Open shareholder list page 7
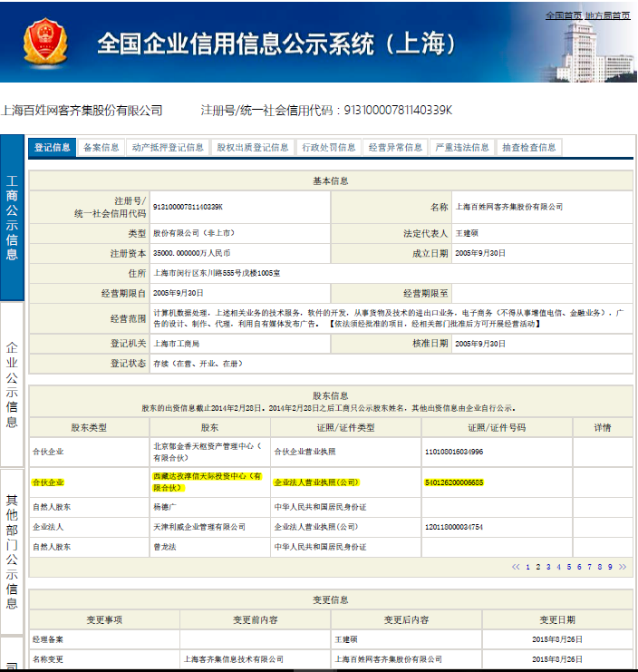This screenshot has width=638, height=672. (x=590, y=567)
